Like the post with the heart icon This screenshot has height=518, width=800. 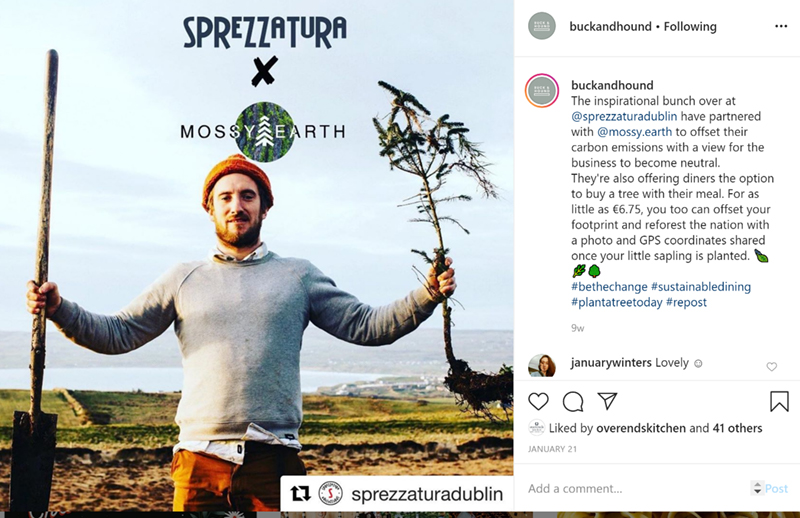click(538, 402)
